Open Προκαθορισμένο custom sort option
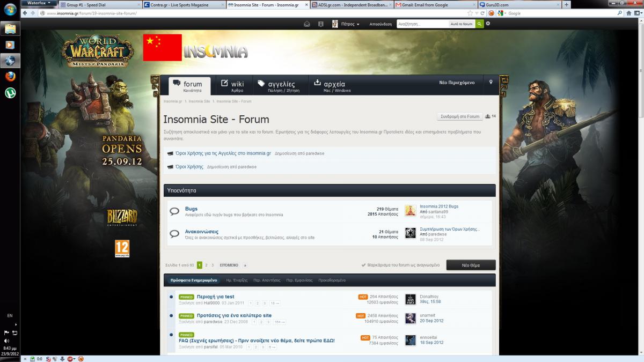Screen dimensions: 644x362 (x=332, y=280)
